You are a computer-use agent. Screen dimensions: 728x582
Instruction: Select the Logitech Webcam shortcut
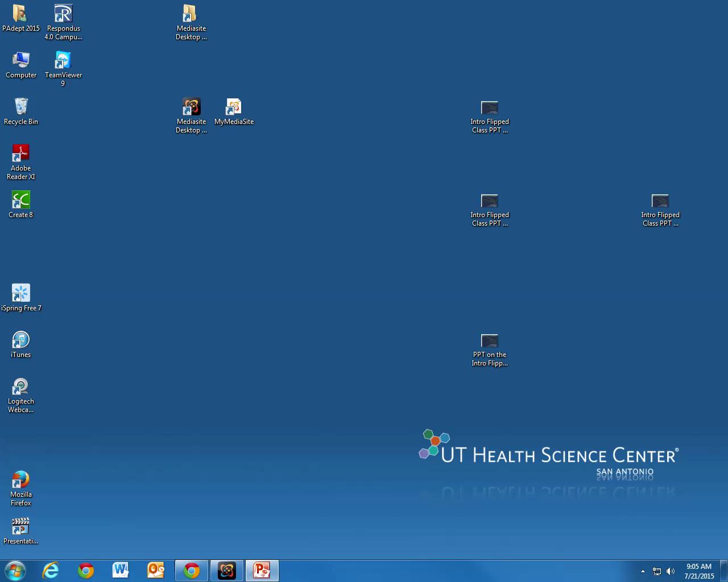(x=21, y=387)
